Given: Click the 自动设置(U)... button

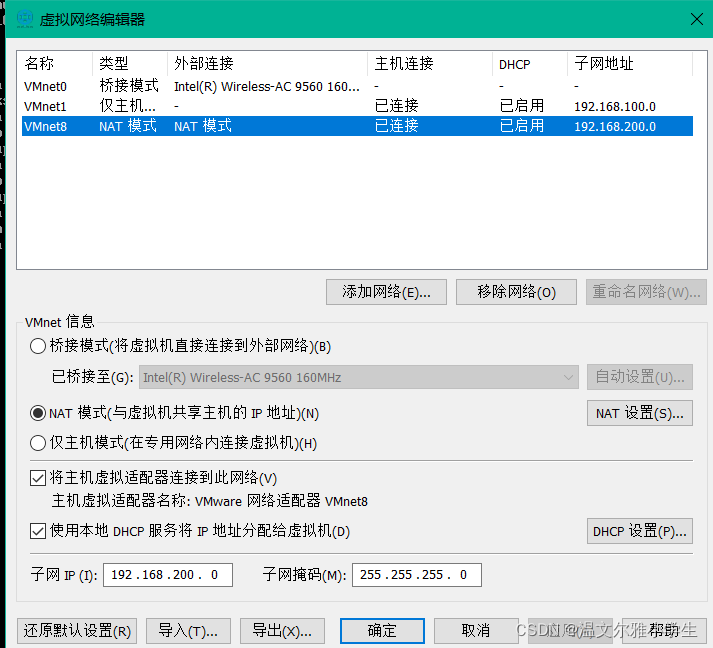Looking at the screenshot, I should pyautogui.click(x=640, y=377).
